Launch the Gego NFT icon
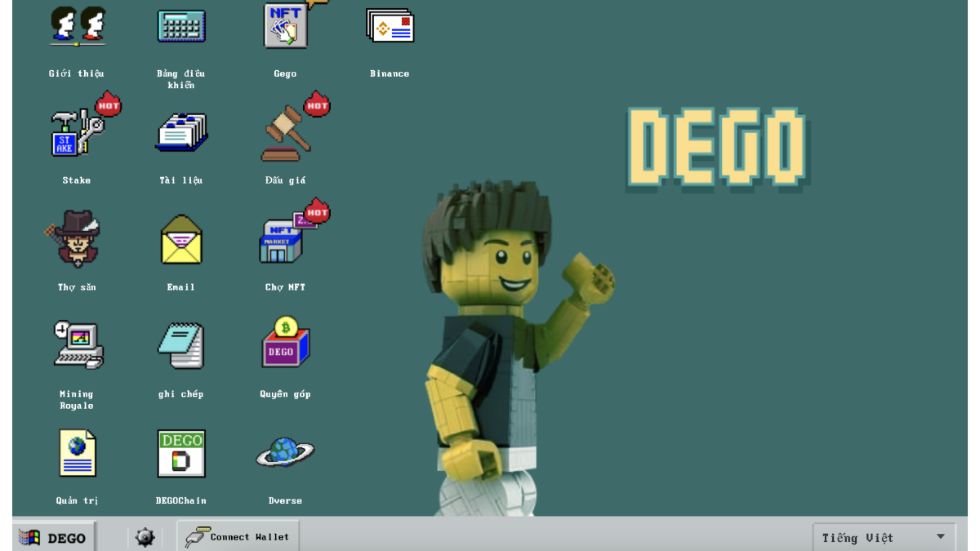 click(285, 26)
